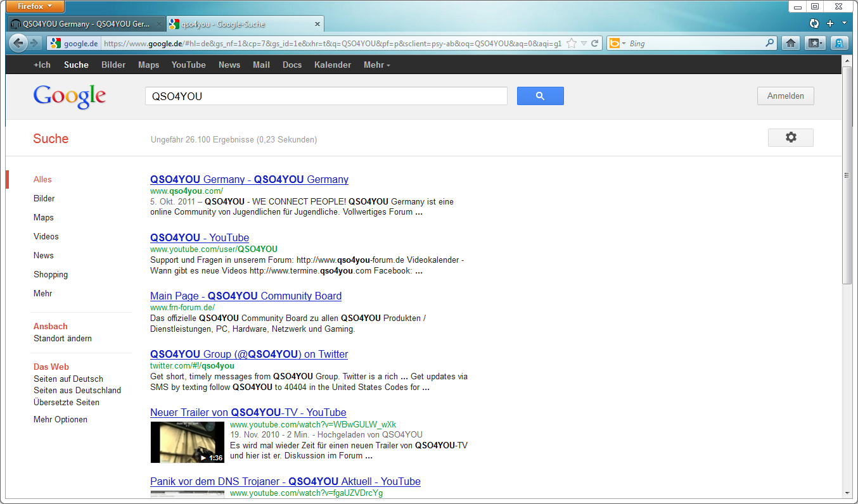Click the vertical page scrollbar thumb
Viewport: 858px width, 504px height.
(x=847, y=175)
